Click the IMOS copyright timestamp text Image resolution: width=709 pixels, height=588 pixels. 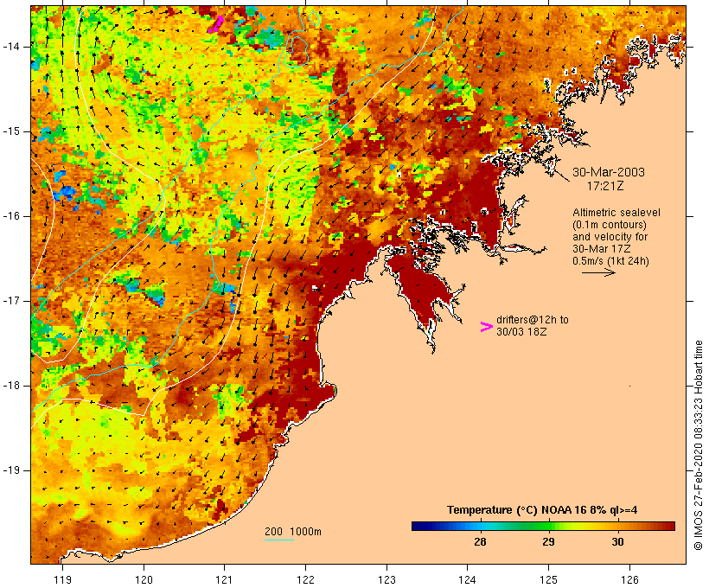pos(699,445)
